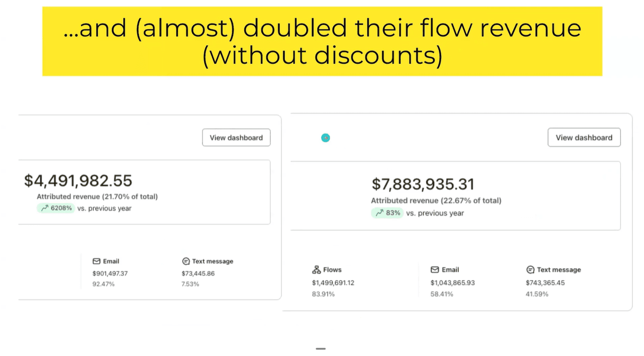The height and width of the screenshot is (356, 644).
Task: Click the Flows icon in the right panel
Action: pyautogui.click(x=316, y=270)
